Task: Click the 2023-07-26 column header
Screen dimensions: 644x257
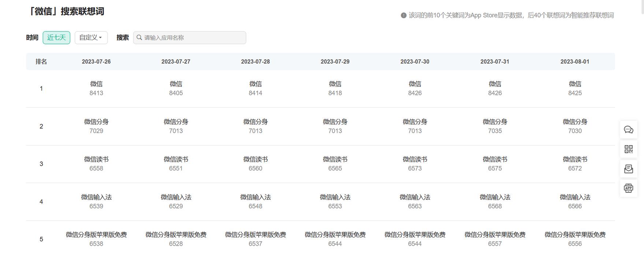Action: 96,62
